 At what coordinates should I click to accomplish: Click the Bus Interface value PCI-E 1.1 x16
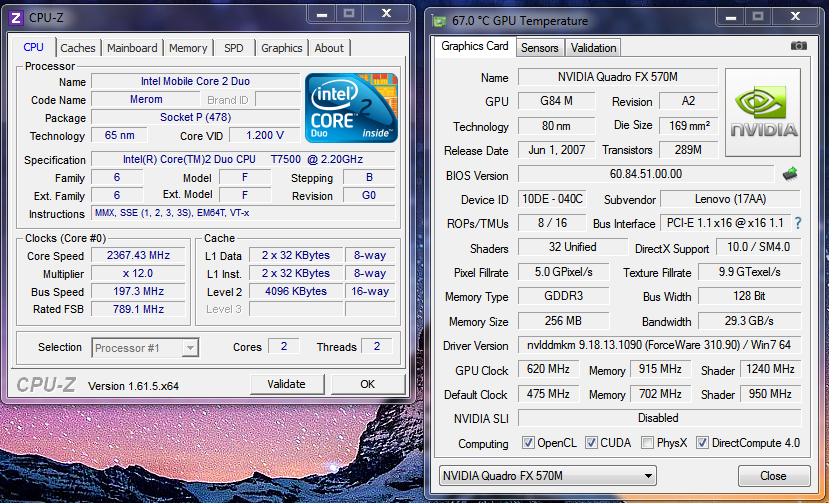[x=725, y=223]
